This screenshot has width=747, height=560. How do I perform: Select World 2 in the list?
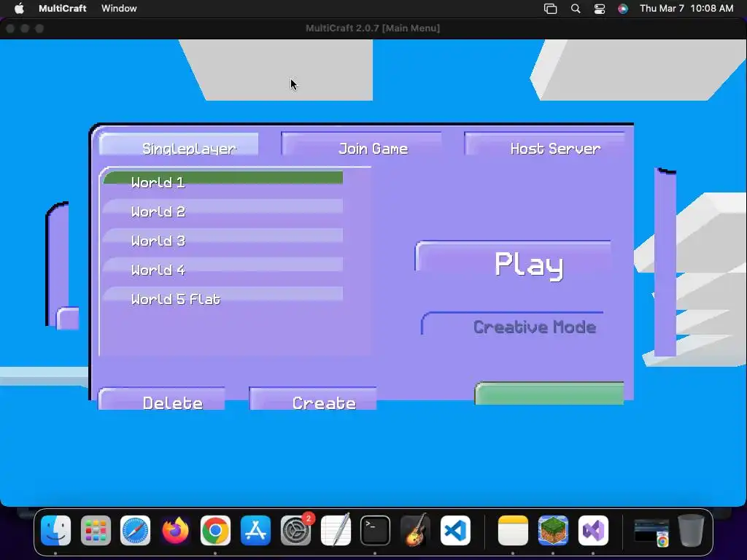click(223, 210)
